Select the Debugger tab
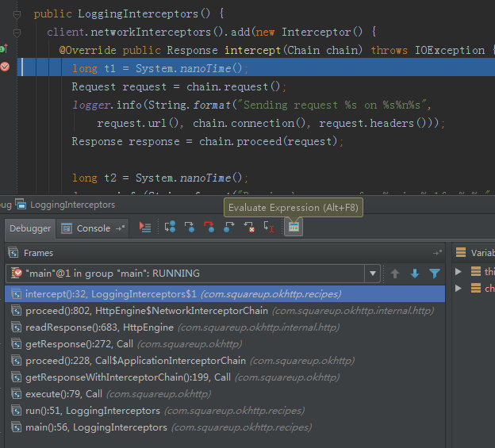495x448 pixels. (30, 228)
